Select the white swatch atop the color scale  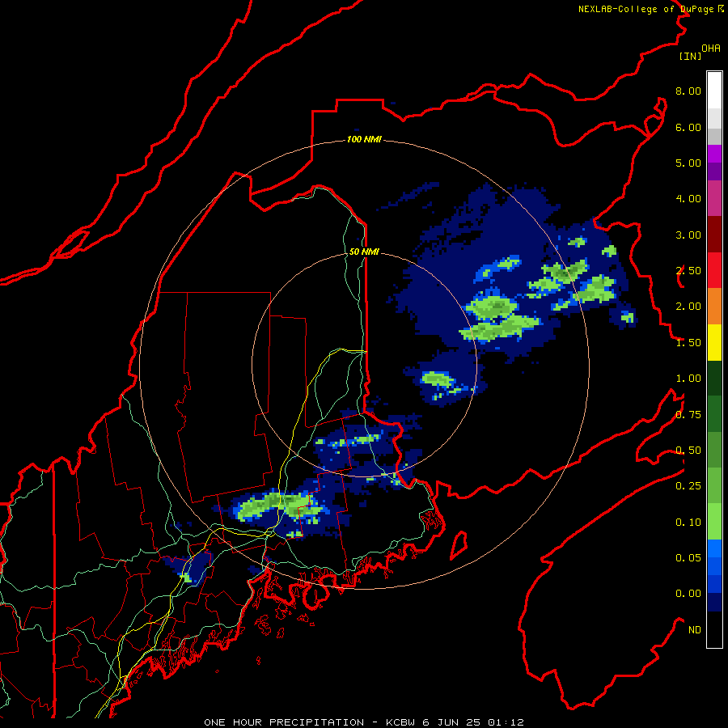point(714,90)
